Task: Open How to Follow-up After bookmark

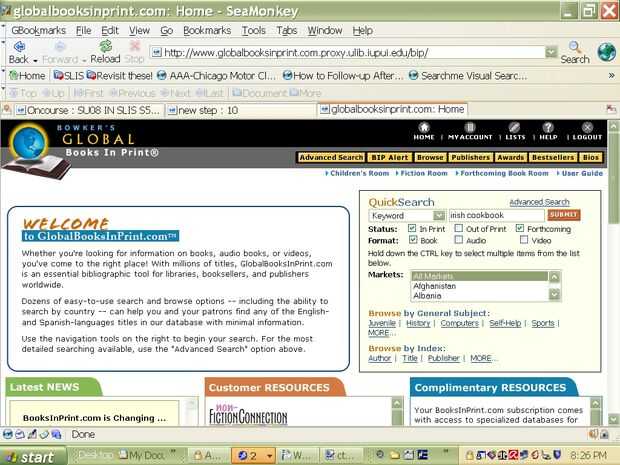Action: point(342,76)
